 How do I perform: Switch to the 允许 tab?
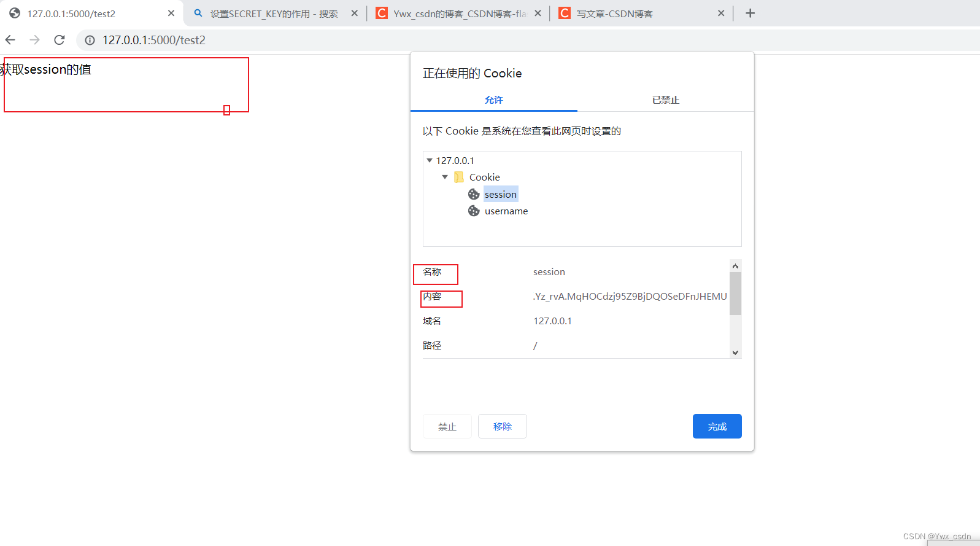pyautogui.click(x=493, y=99)
